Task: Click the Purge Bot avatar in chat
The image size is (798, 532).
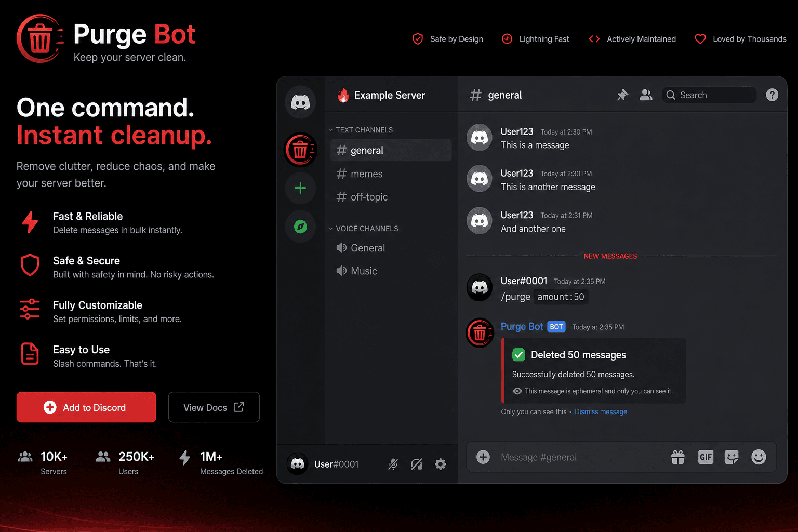Action: tap(480, 333)
